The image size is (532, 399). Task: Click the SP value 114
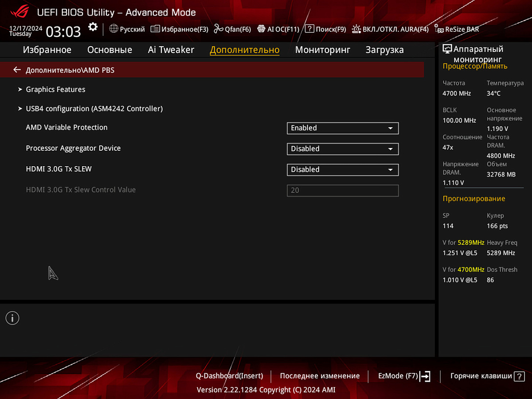tap(448, 226)
